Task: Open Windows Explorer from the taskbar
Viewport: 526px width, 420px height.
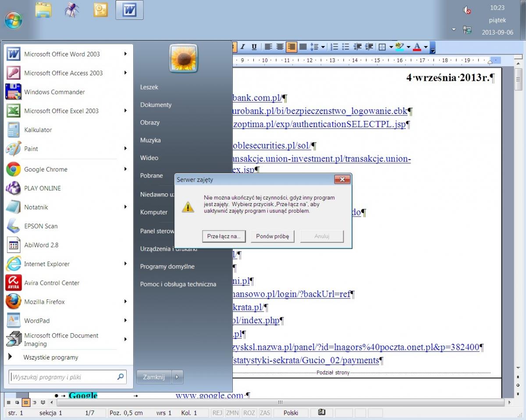Action: point(43,10)
